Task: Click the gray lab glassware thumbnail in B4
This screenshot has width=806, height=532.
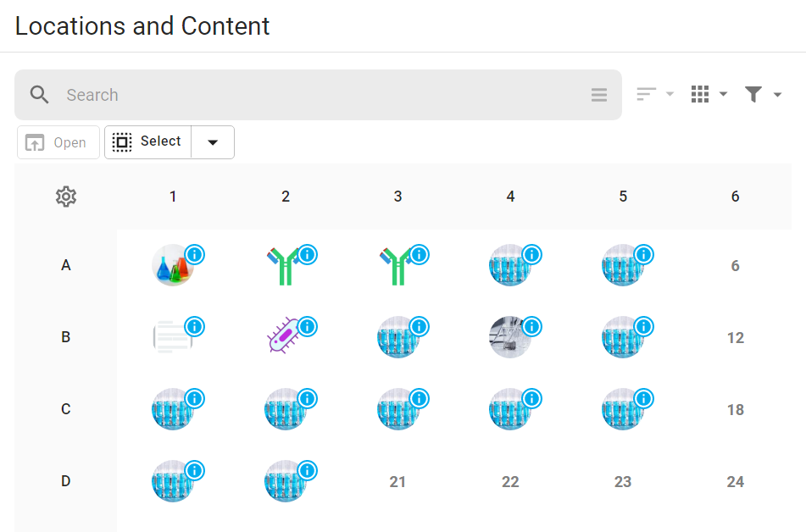Action: pos(510,337)
